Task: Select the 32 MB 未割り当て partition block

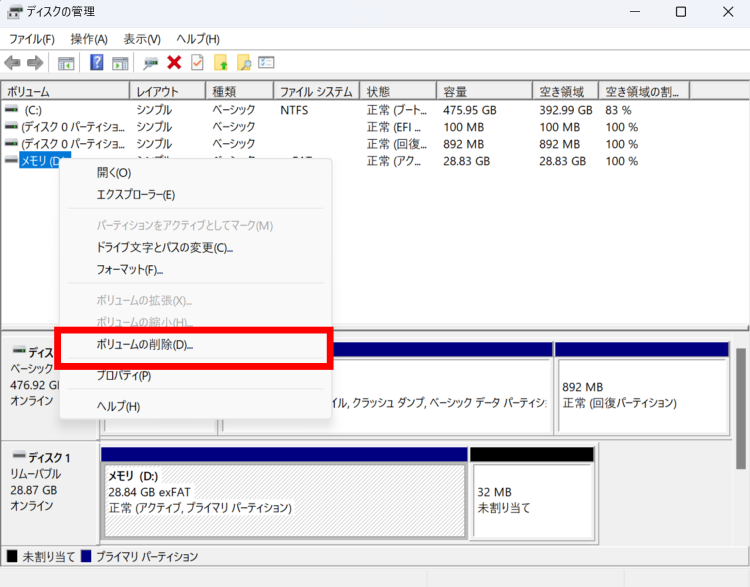Action: coord(531,500)
